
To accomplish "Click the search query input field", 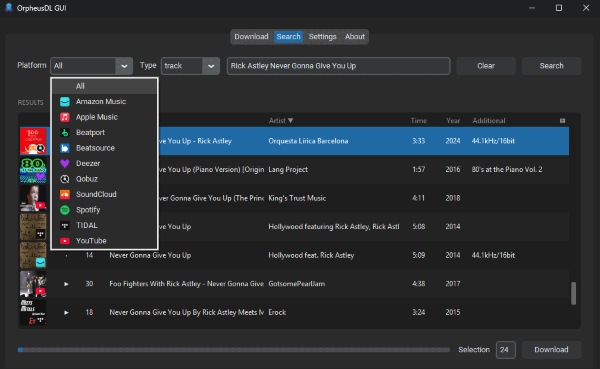I will pyautogui.click(x=339, y=66).
